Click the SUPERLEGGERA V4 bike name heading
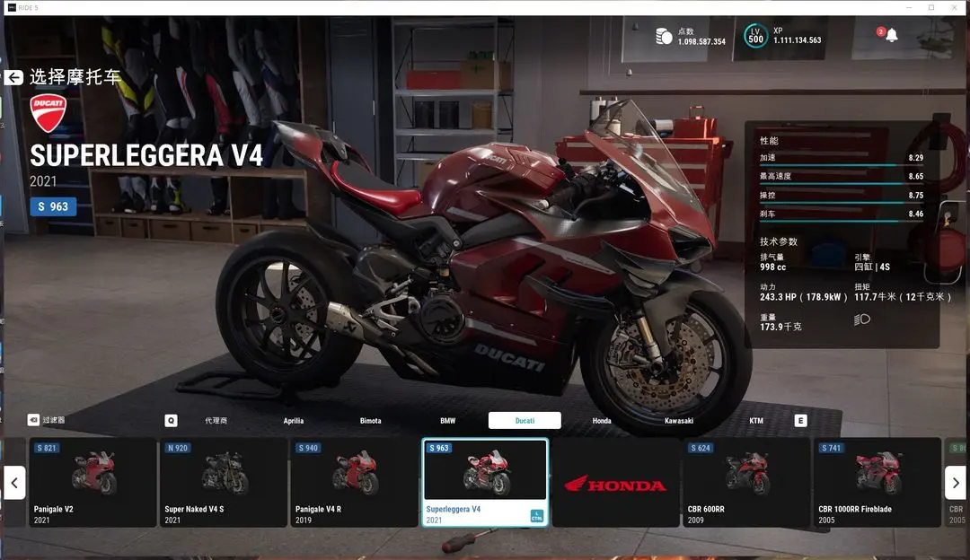The width and height of the screenshot is (970, 560). 146,156
